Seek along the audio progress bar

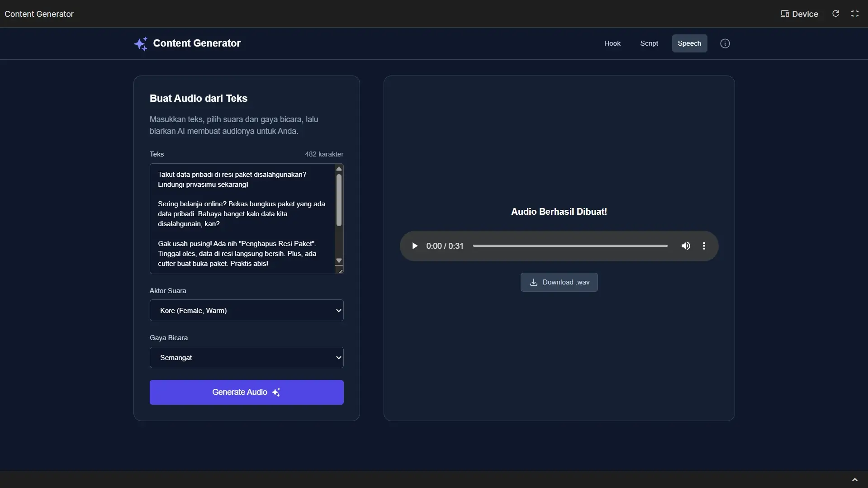(x=570, y=246)
